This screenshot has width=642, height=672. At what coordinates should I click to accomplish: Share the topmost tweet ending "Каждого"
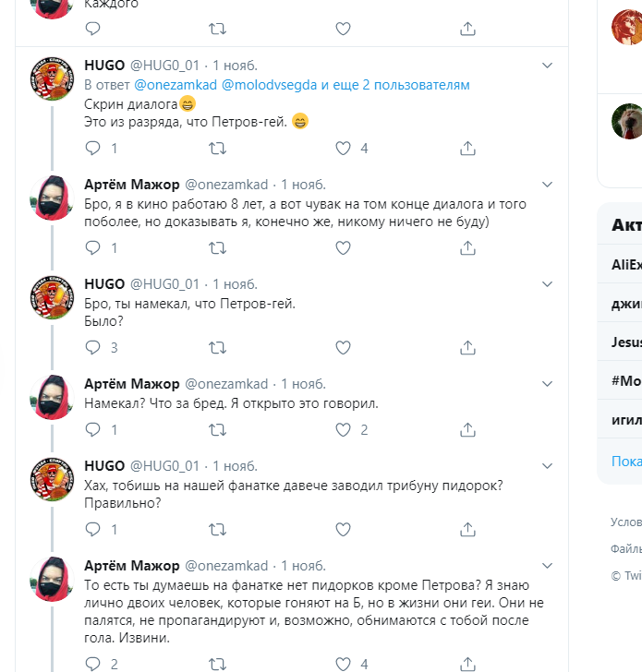(468, 29)
